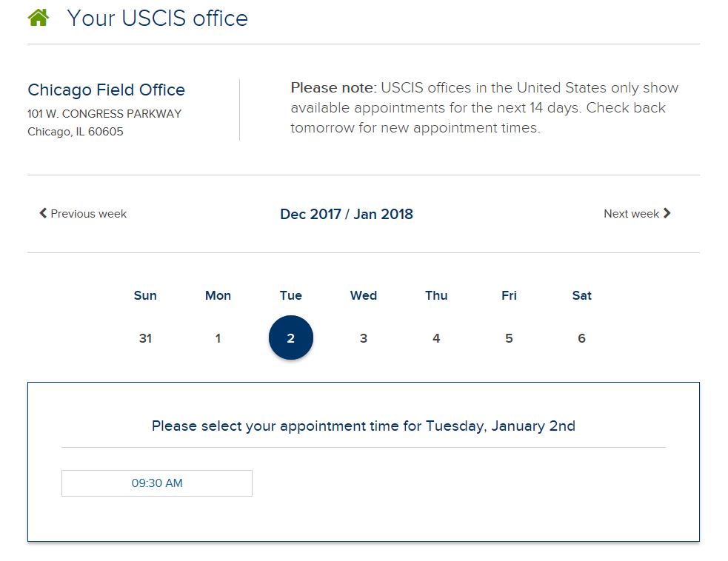This screenshot has width=728, height=561.
Task: Click the left chevron for previous week
Action: click(x=43, y=213)
